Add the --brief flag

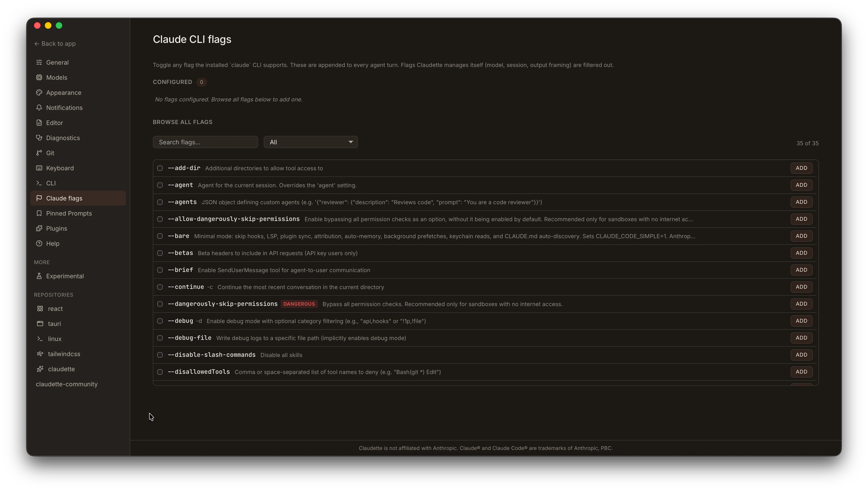801,270
